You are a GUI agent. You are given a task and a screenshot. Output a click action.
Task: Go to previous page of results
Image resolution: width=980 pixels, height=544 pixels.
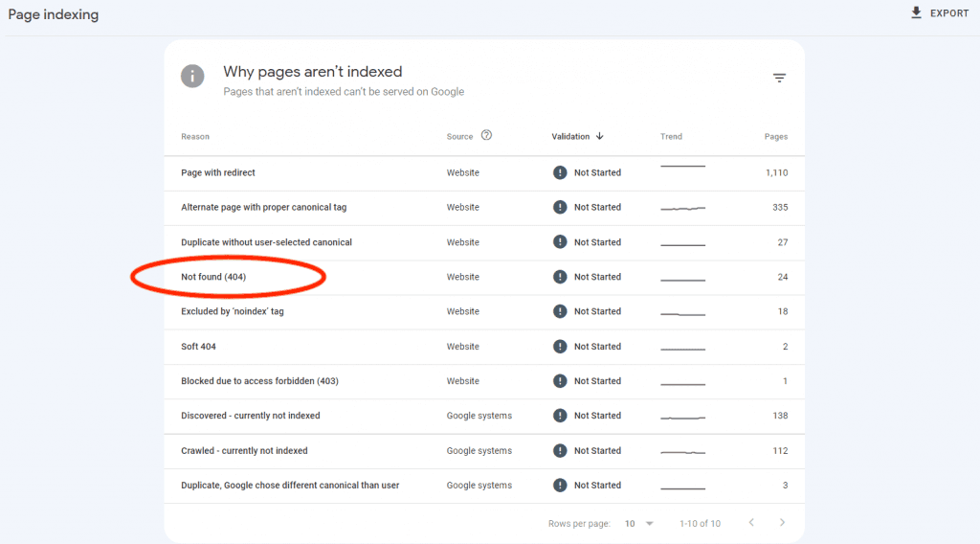pos(750,523)
